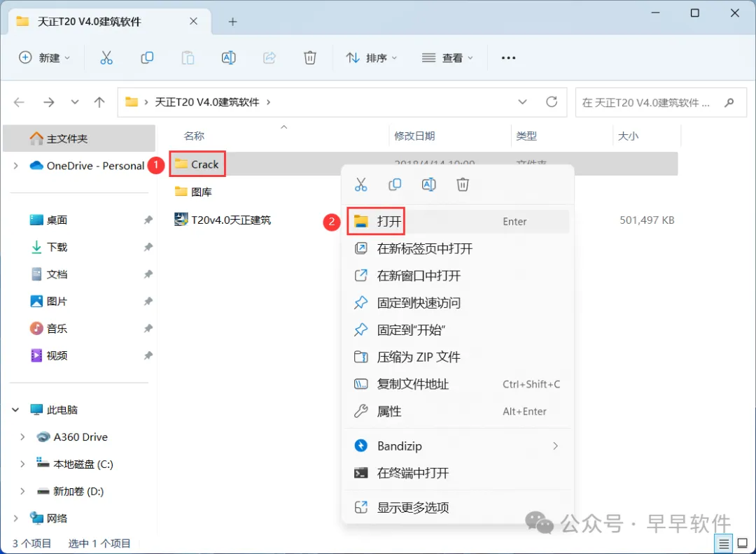Click the search magnifier icon
The width and height of the screenshot is (756, 554).
tap(729, 102)
